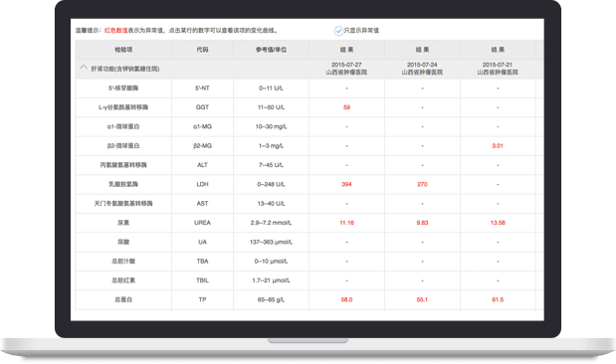616x364 pixels.
Task: Click the 尿酸 test item name
Action: pos(123,242)
